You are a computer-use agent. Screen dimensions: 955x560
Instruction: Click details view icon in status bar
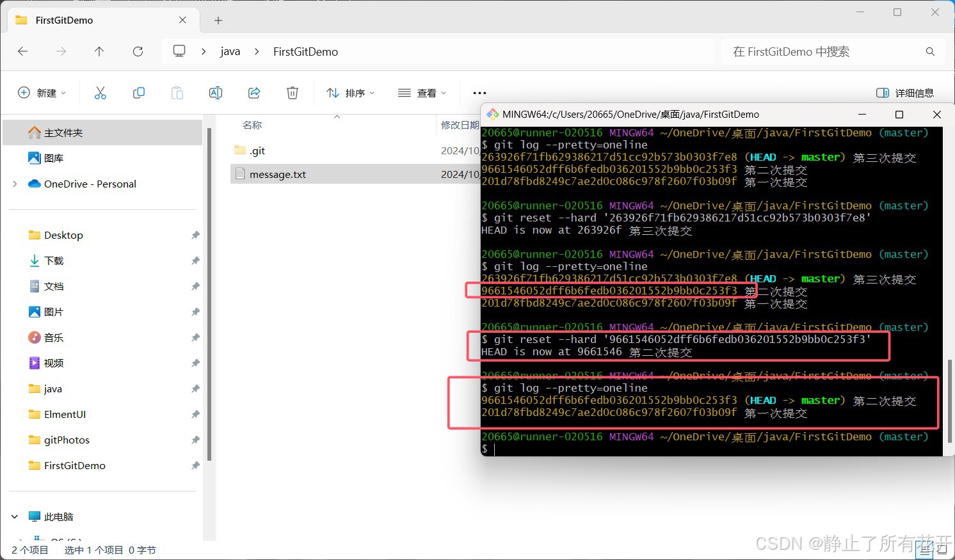point(924,549)
